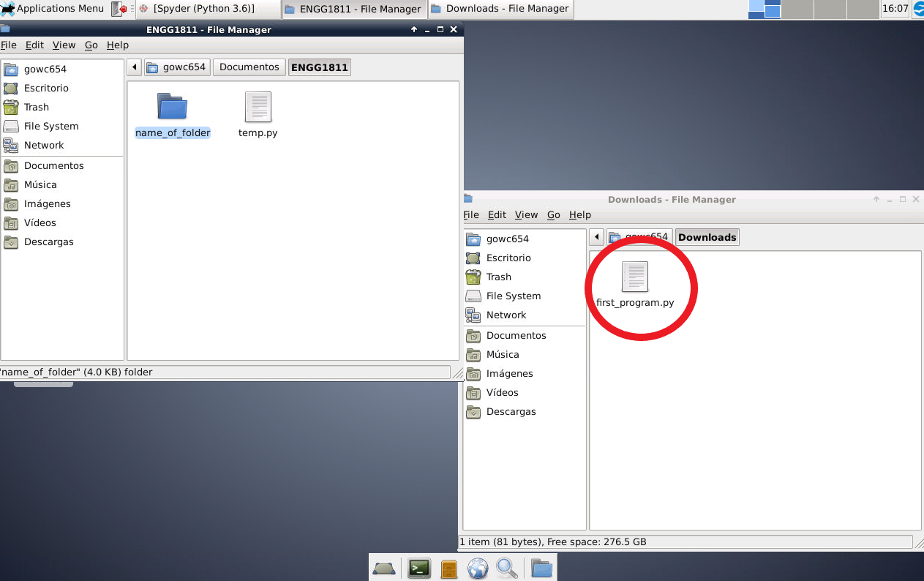Open View menu in Downloads window
The width and height of the screenshot is (924, 581).
(526, 214)
